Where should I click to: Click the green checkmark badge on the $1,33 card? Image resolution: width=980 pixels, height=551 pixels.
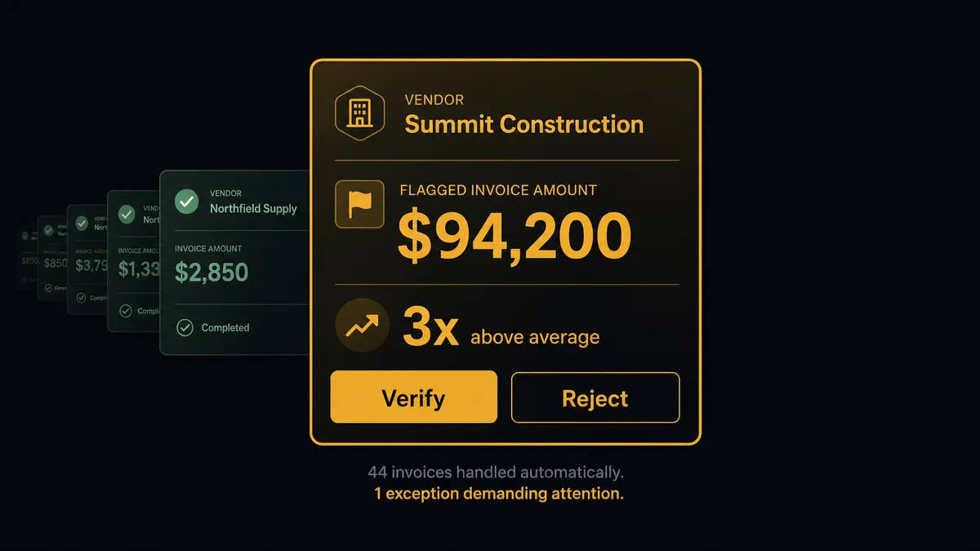(x=127, y=214)
